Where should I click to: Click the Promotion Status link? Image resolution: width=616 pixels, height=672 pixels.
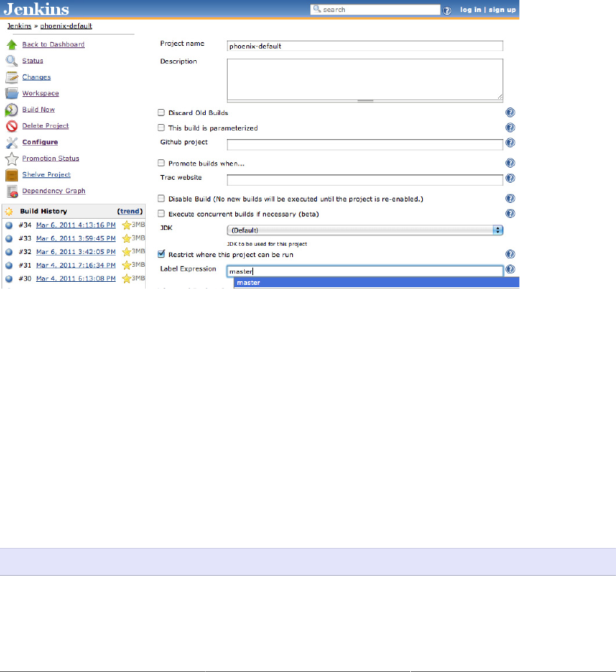(x=50, y=159)
